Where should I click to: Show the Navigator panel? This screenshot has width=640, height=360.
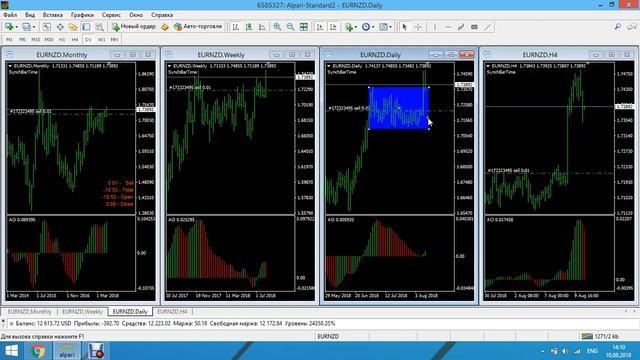tap(73, 27)
